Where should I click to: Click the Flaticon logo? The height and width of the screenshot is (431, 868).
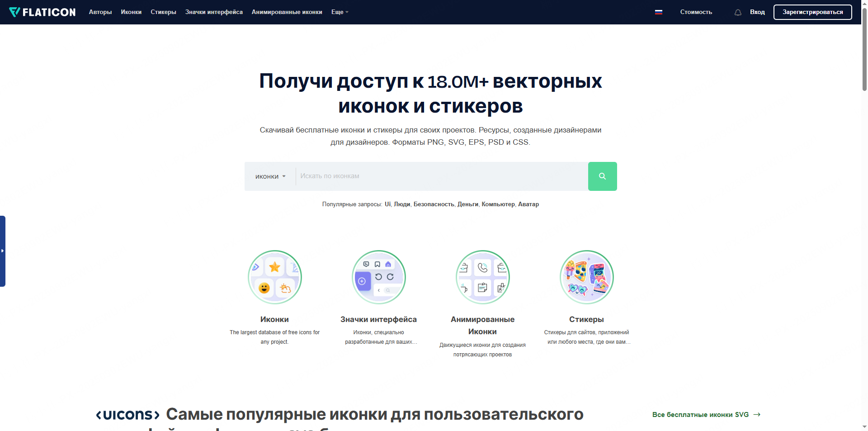coord(42,12)
